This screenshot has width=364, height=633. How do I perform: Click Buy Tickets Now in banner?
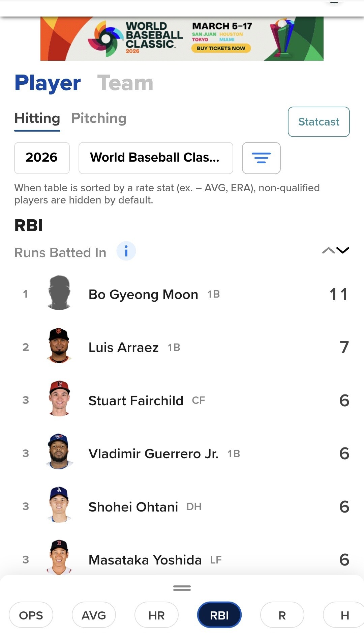(x=221, y=48)
